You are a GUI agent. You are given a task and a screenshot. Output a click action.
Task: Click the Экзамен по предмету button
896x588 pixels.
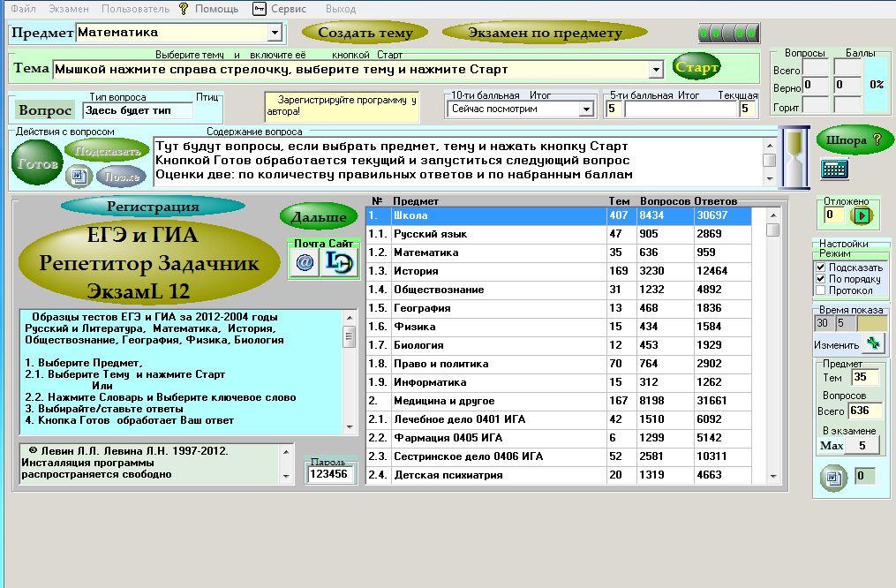pyautogui.click(x=546, y=34)
